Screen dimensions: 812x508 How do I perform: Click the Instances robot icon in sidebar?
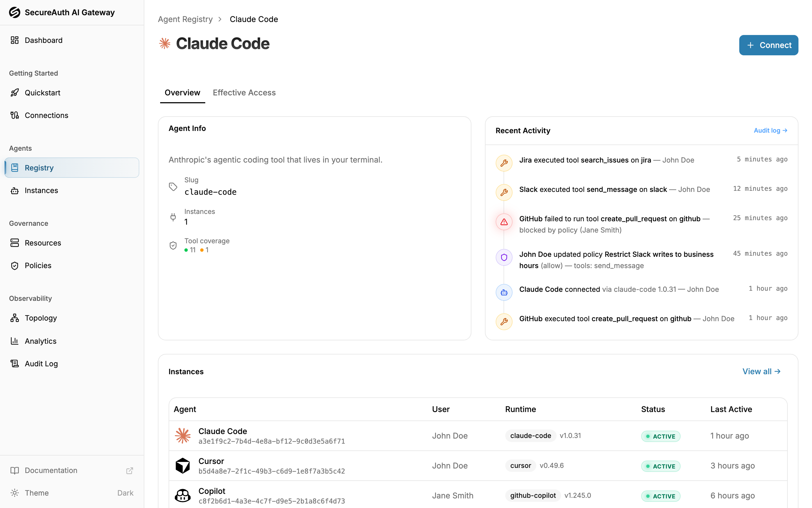tap(14, 190)
